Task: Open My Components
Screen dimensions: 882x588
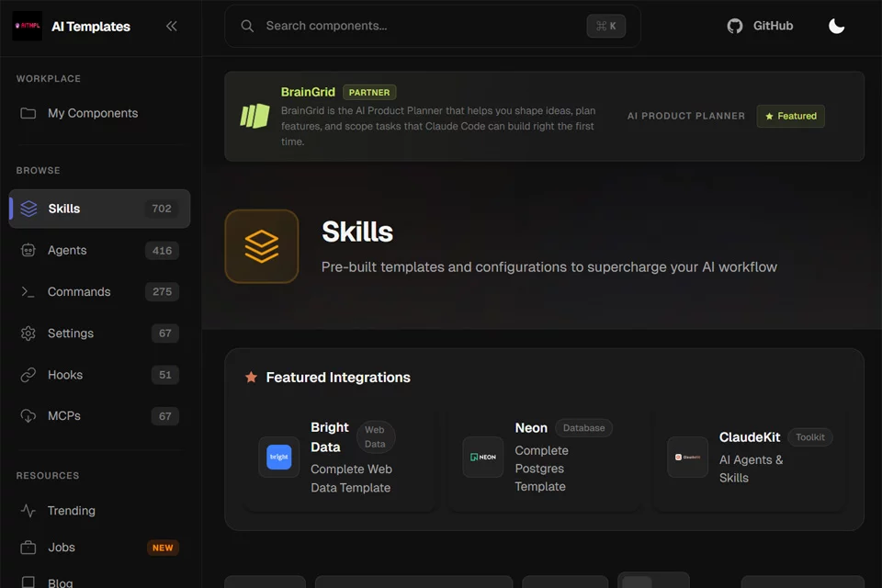Action: pos(99,113)
